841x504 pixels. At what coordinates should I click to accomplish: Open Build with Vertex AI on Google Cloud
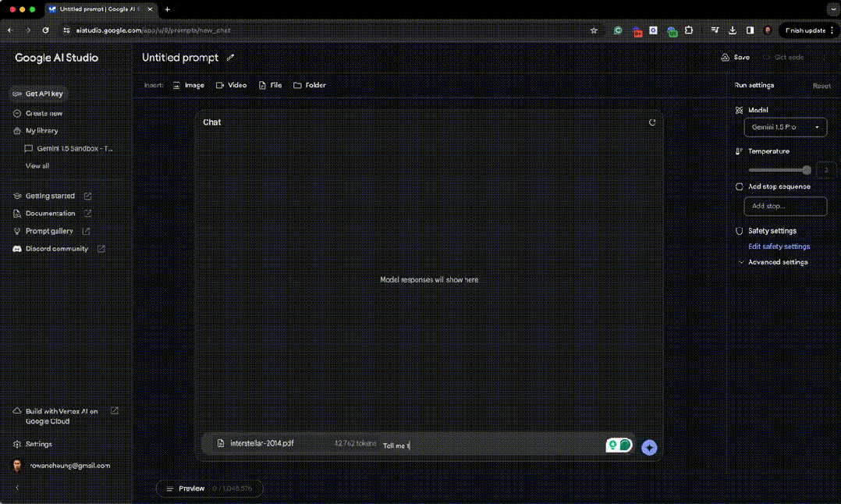pos(62,416)
